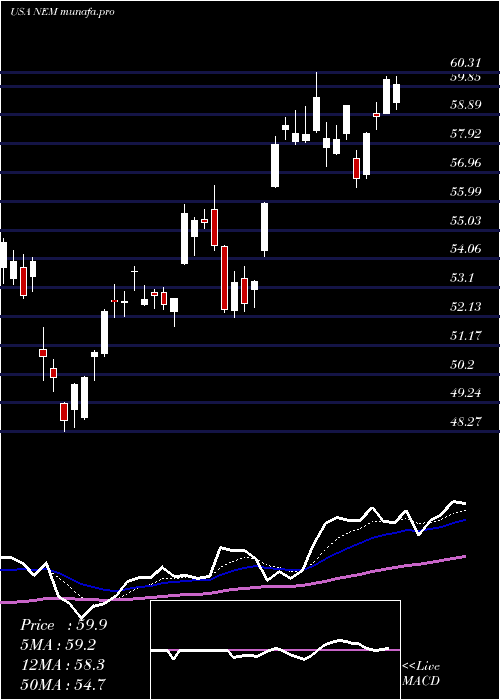Image resolution: width=500 pixels, height=700 pixels.
Task: Select the 51.17 price axis label
Action: (x=466, y=336)
